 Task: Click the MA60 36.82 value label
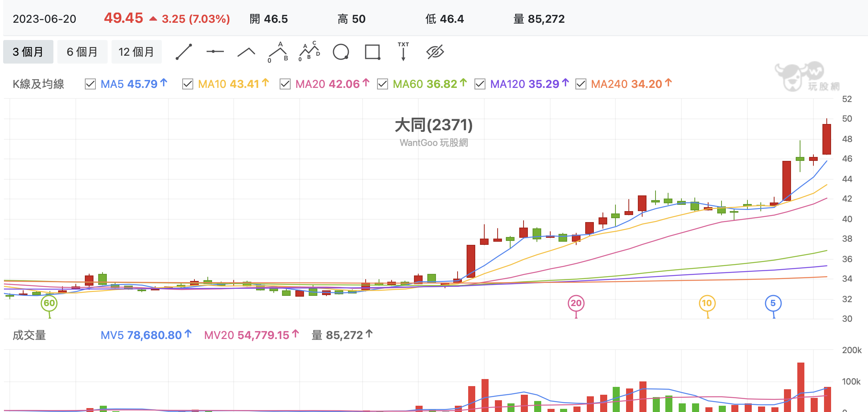(430, 84)
